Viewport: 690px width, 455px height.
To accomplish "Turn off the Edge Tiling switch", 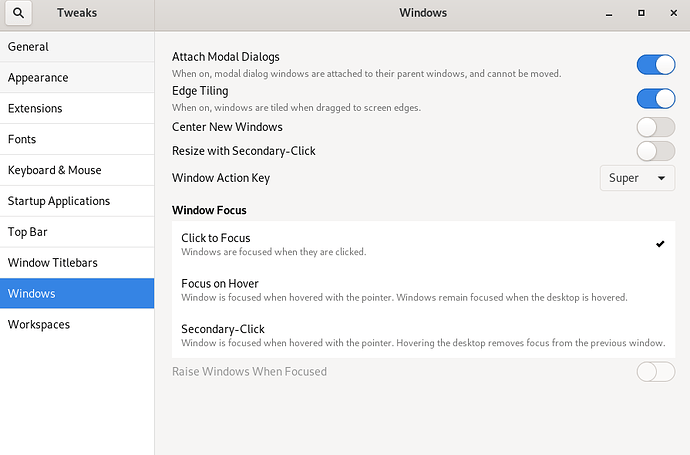I will tap(656, 98).
